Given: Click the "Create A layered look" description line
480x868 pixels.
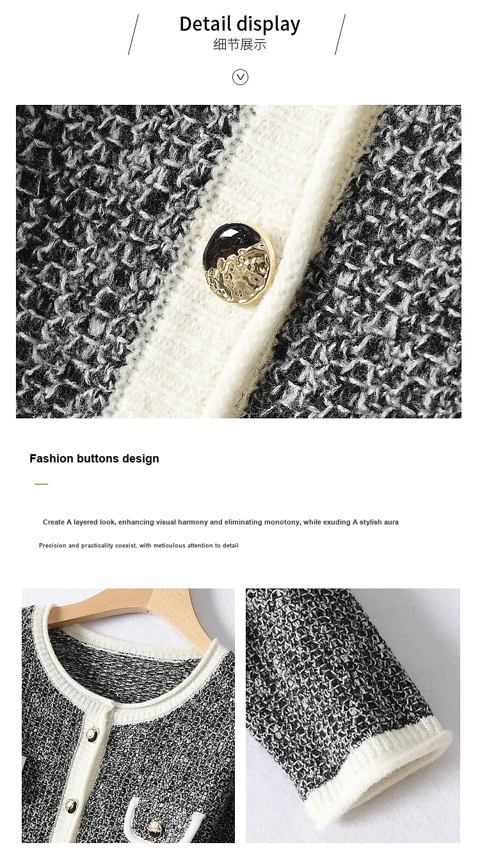Looking at the screenshot, I should [x=221, y=522].
